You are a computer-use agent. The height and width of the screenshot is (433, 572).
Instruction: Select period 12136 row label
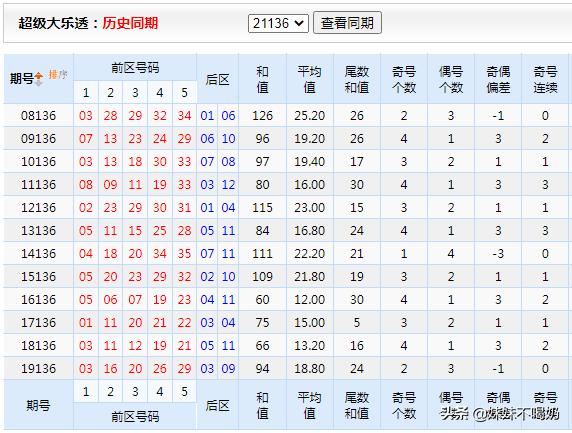[x=38, y=208]
